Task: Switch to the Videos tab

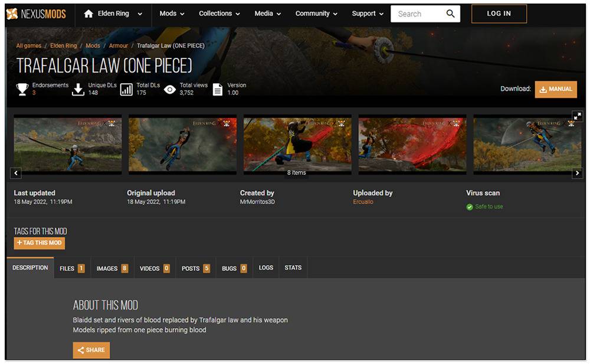Action: pos(155,268)
